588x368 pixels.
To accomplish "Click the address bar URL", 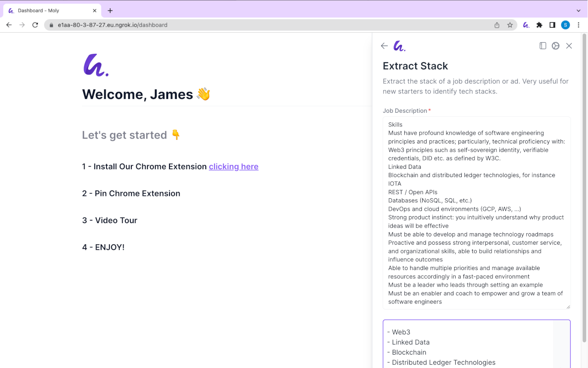I will (x=113, y=25).
